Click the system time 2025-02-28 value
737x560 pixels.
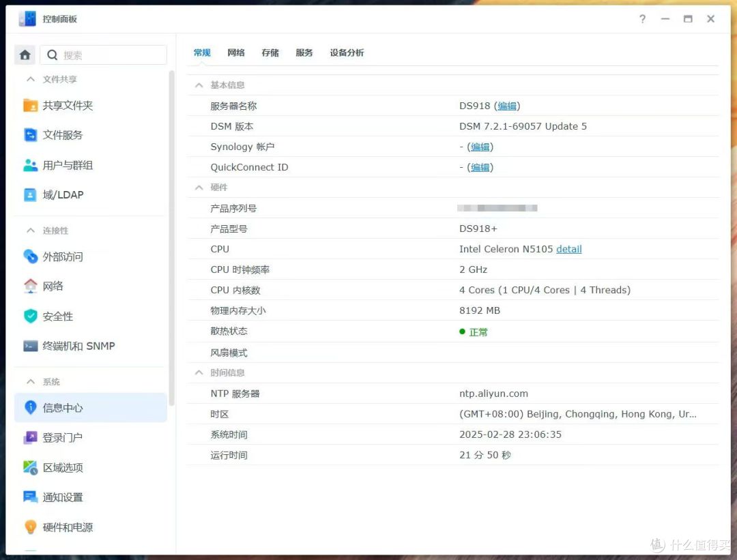pos(510,434)
